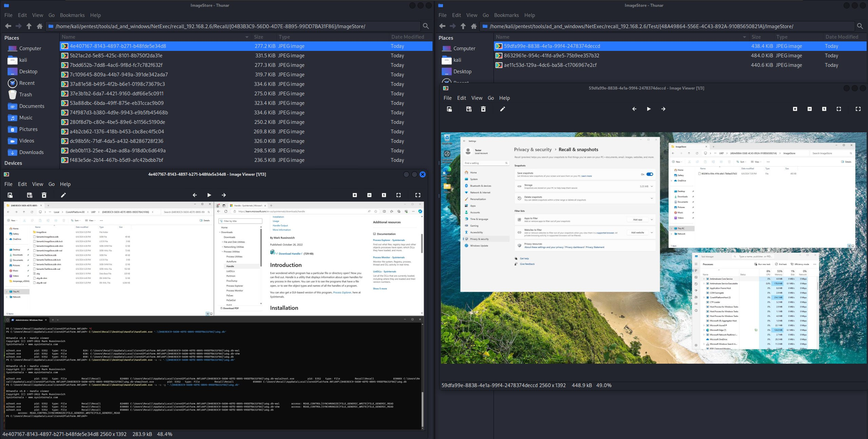Click Save As icon in left image viewer

pos(30,195)
